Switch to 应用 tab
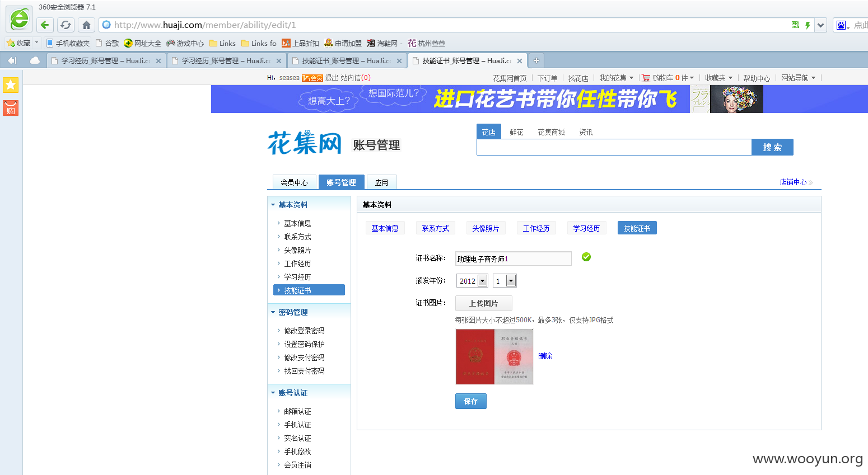Image resolution: width=868 pixels, height=475 pixels. point(381,182)
